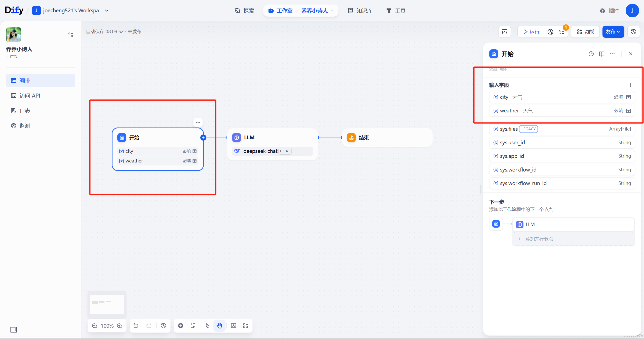Switch to pointer mode

pos(207,326)
